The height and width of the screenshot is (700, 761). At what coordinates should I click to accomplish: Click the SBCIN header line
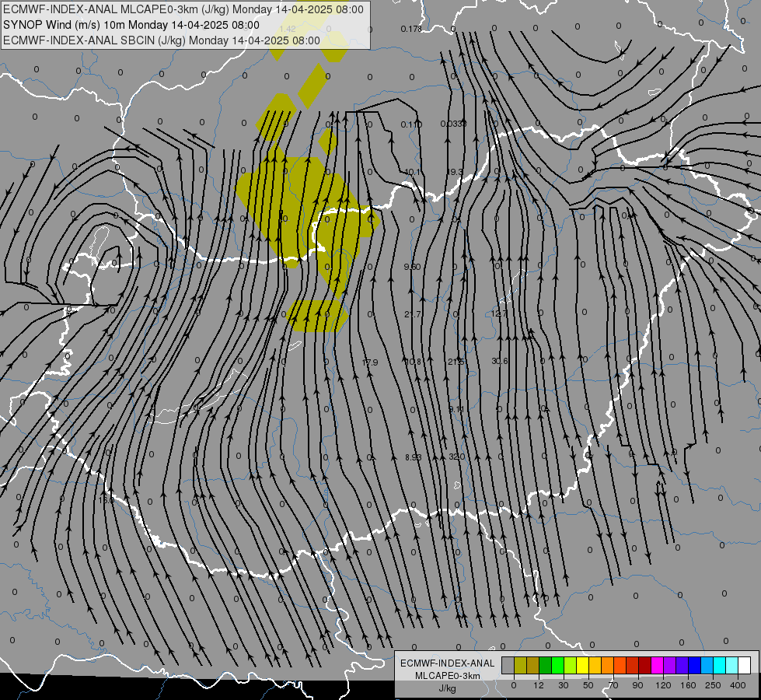click(162, 40)
